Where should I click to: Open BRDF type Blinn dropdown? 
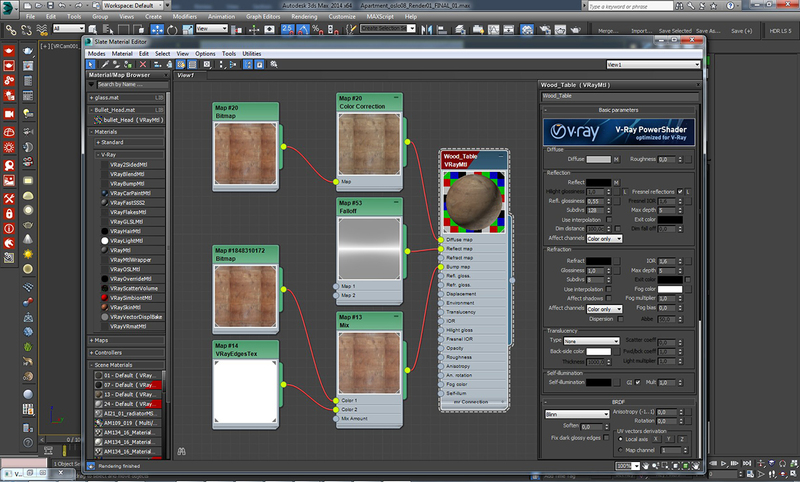(x=577, y=414)
